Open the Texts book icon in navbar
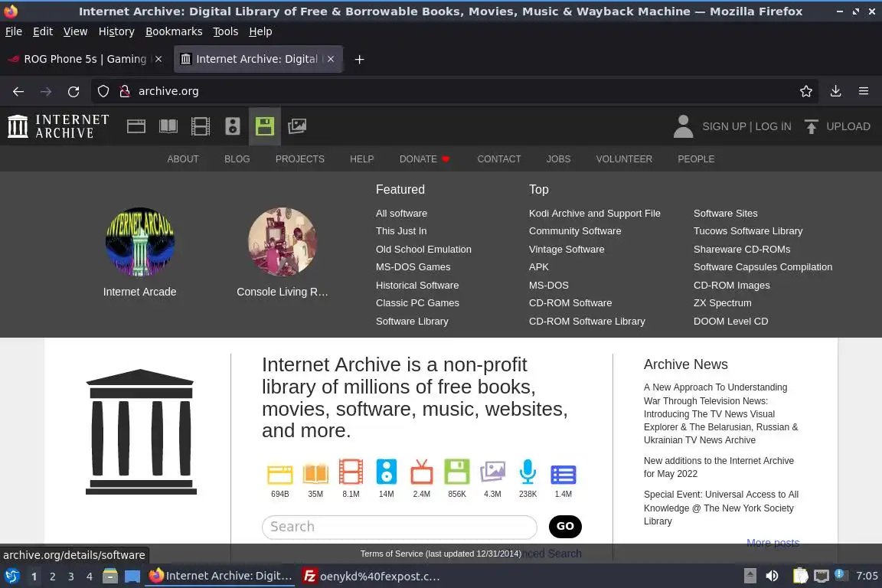The image size is (882, 588). (x=168, y=126)
